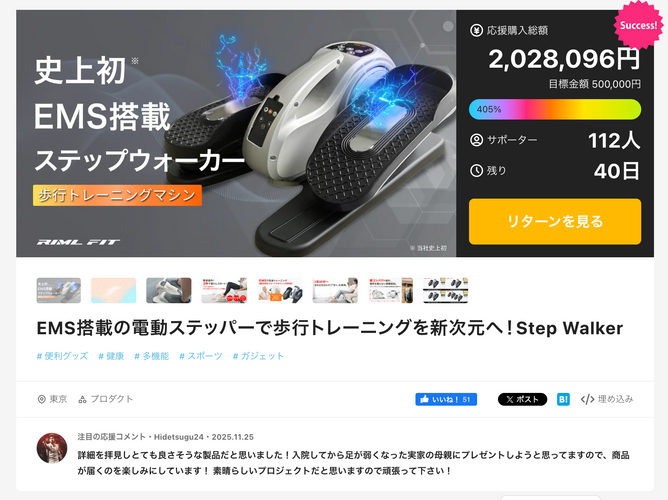Click the clock icon beside 残り
The image size is (668, 500).
pos(476,170)
